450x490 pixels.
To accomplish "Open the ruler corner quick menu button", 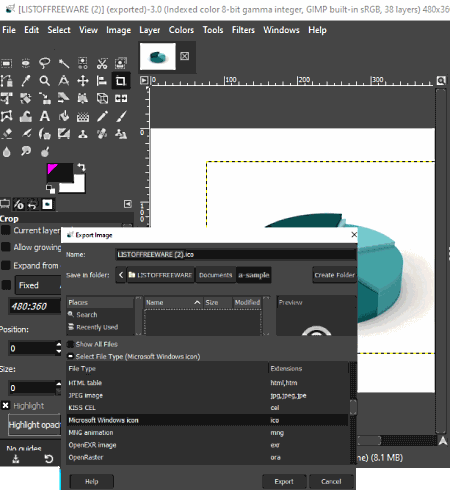I will click(x=144, y=80).
